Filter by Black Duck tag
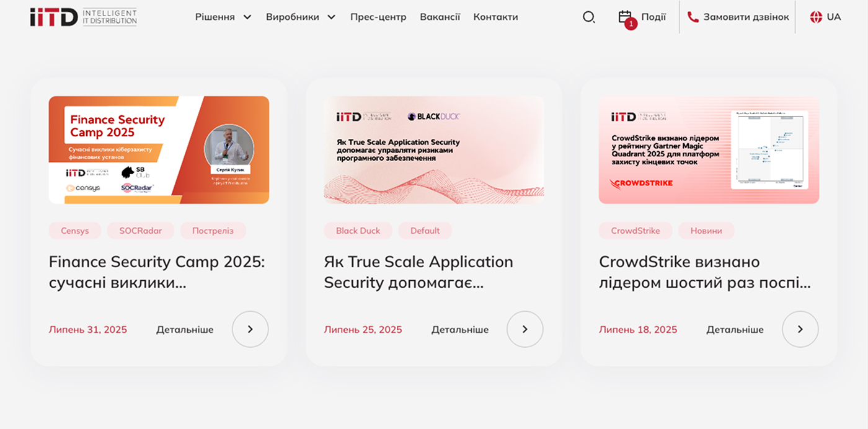 pos(358,231)
